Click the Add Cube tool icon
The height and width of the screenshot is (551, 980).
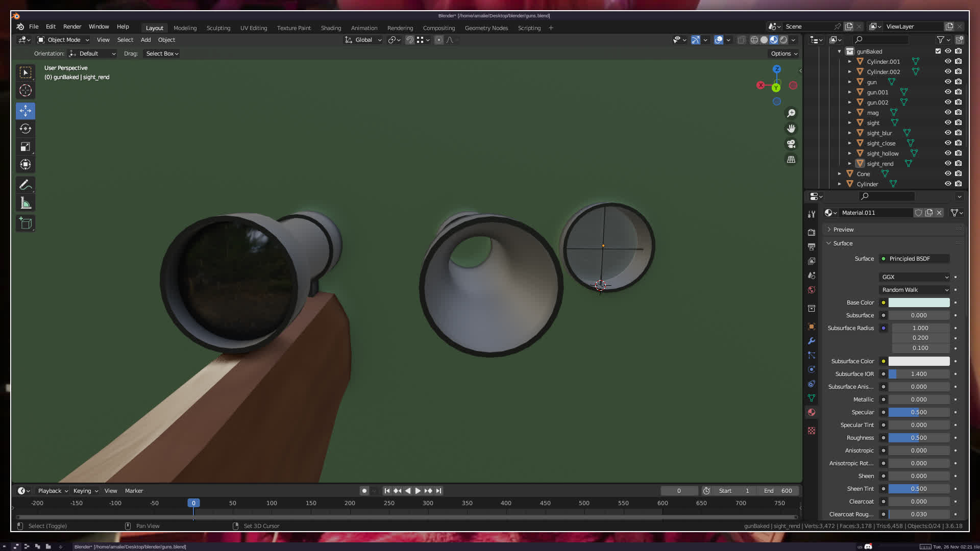(26, 223)
